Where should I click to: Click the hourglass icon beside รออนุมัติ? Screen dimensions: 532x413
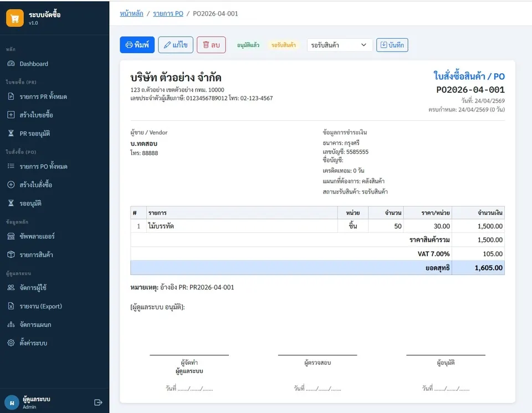pos(11,203)
